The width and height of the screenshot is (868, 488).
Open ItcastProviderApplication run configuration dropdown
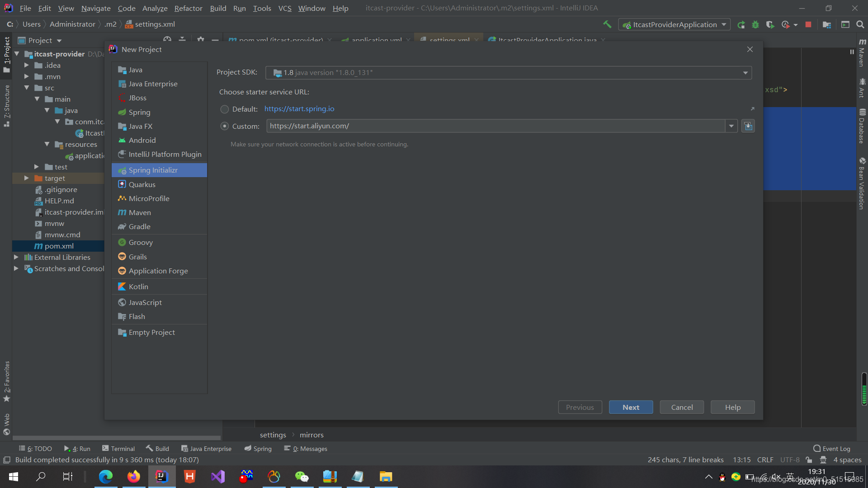674,24
